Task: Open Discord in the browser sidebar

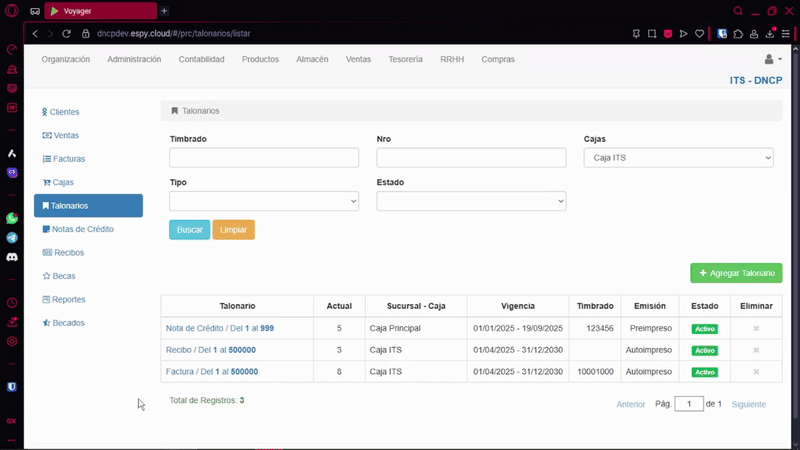Action: 12,257
